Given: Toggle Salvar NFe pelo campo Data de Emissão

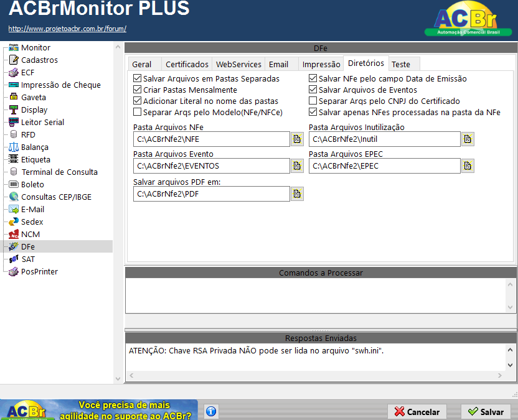Looking at the screenshot, I should pos(313,78).
